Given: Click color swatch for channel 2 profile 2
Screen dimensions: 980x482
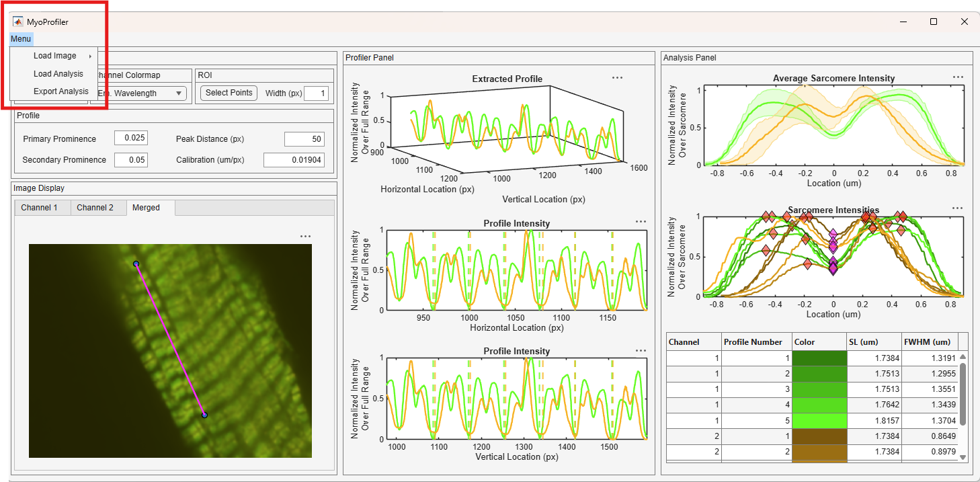Looking at the screenshot, I should 819,452.
